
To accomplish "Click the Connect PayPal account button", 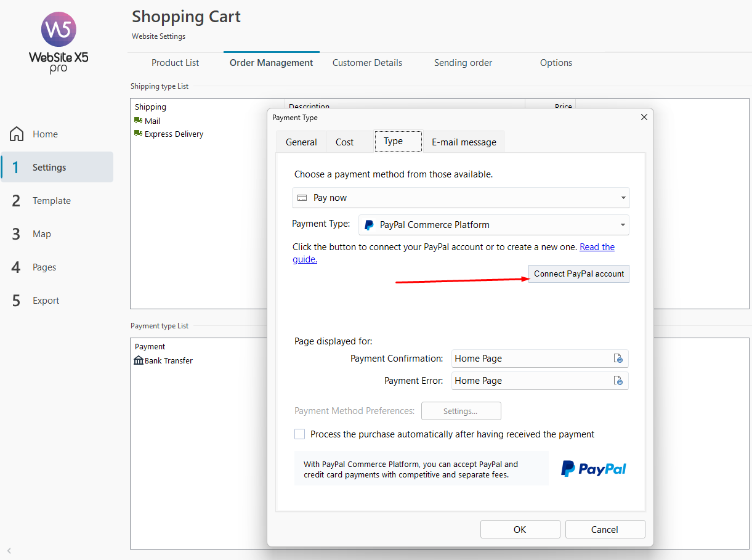I will (x=578, y=274).
